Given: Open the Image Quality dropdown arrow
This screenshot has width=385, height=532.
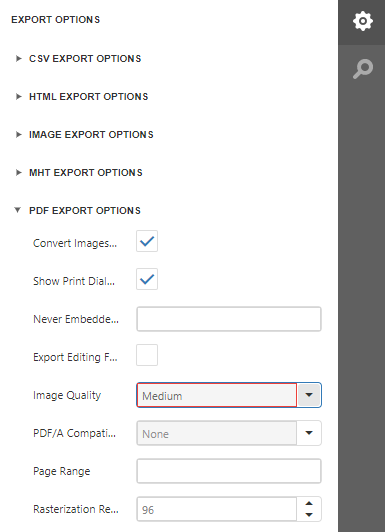Looking at the screenshot, I should pyautogui.click(x=309, y=395).
